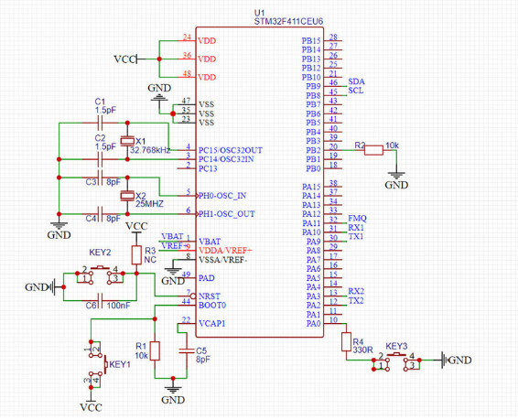
Task: Click the BOOT0 pin 44 label
Action: (x=212, y=305)
